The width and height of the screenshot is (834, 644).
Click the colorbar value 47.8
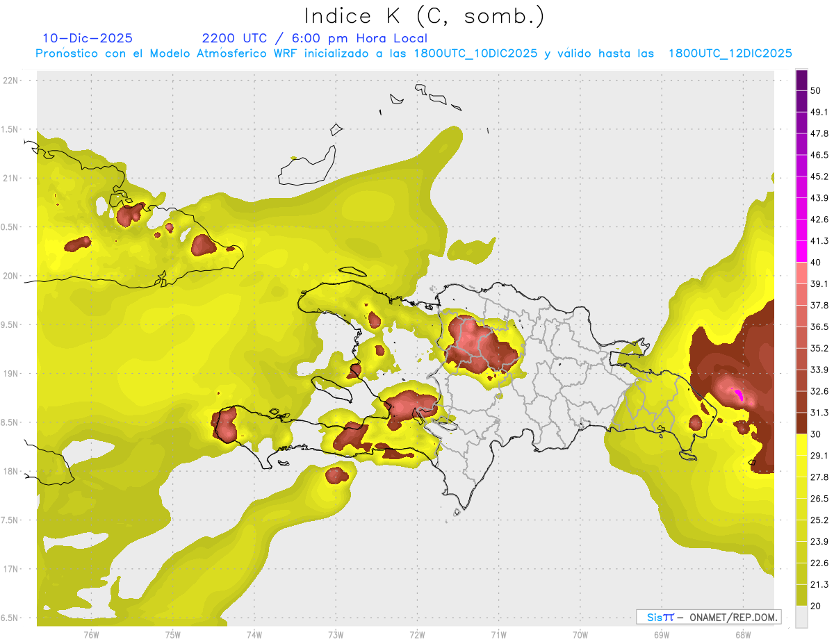tap(819, 133)
